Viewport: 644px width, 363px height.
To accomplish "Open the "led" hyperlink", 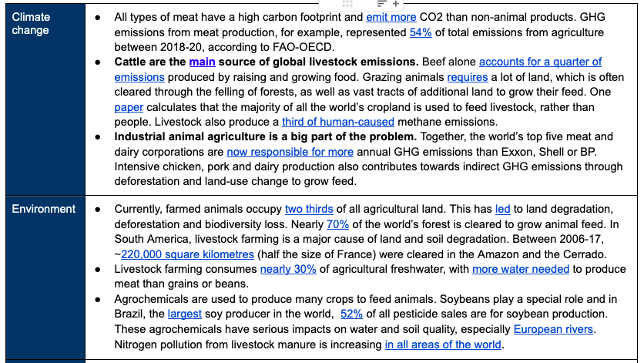I will click(x=502, y=209).
